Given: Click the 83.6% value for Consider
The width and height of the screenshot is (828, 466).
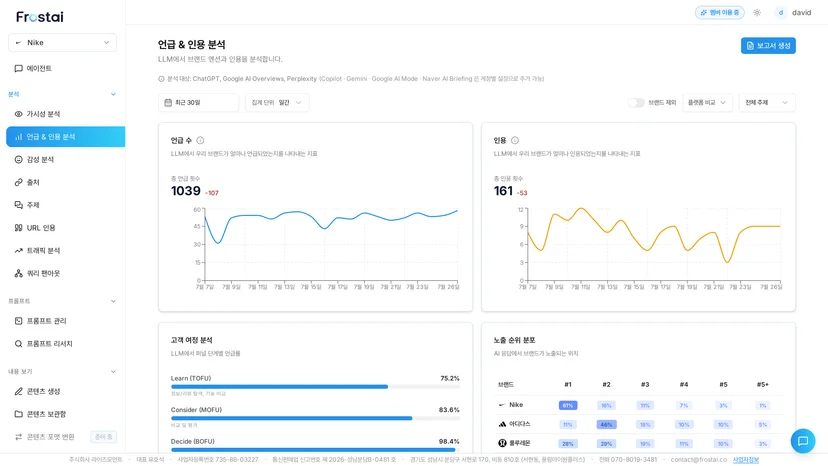Looking at the screenshot, I should pyautogui.click(x=449, y=409).
